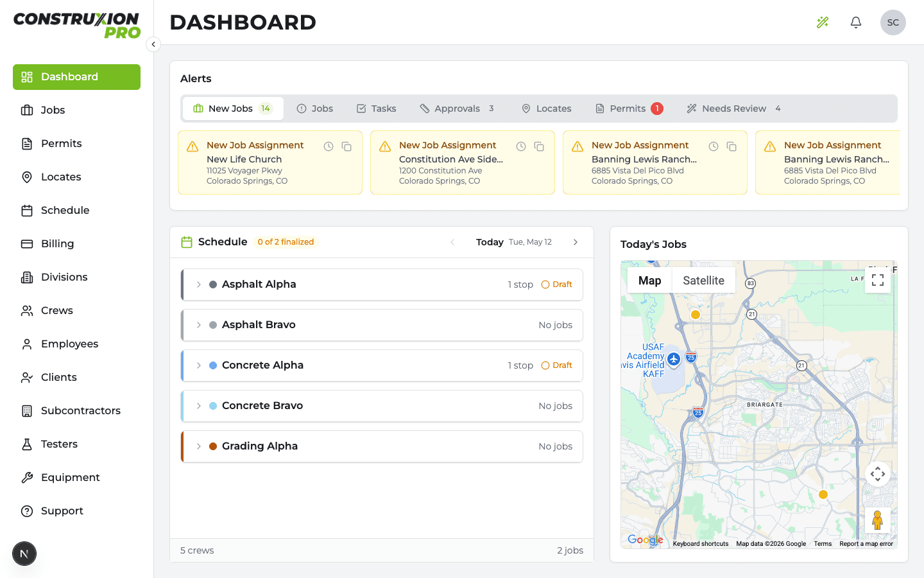This screenshot has height=578, width=924.
Task: Click Keyboard shortcuts on the map
Action: [x=701, y=544]
